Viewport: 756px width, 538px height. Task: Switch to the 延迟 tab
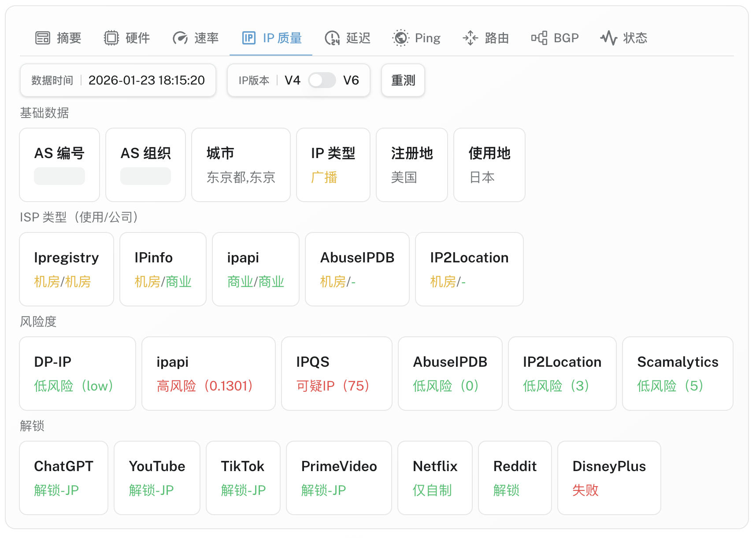(358, 38)
